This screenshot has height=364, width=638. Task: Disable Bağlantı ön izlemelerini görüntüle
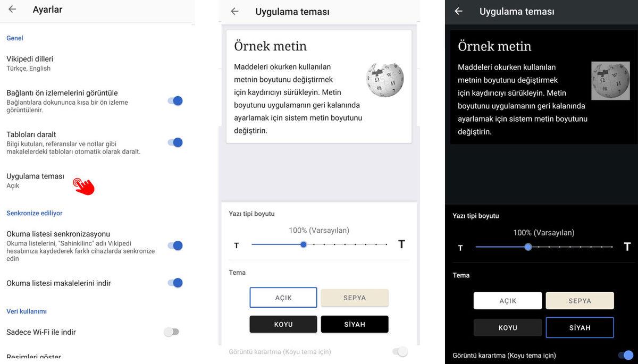pyautogui.click(x=175, y=100)
